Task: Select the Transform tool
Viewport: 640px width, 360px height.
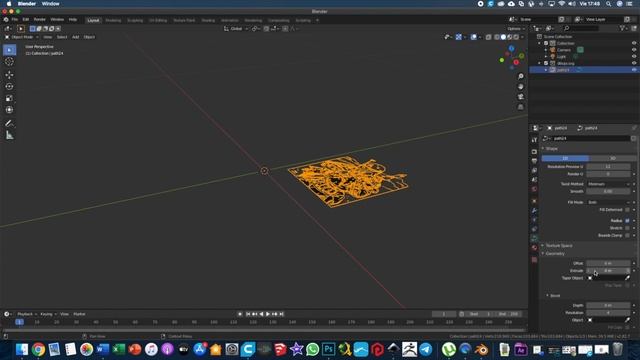Action: point(9,110)
